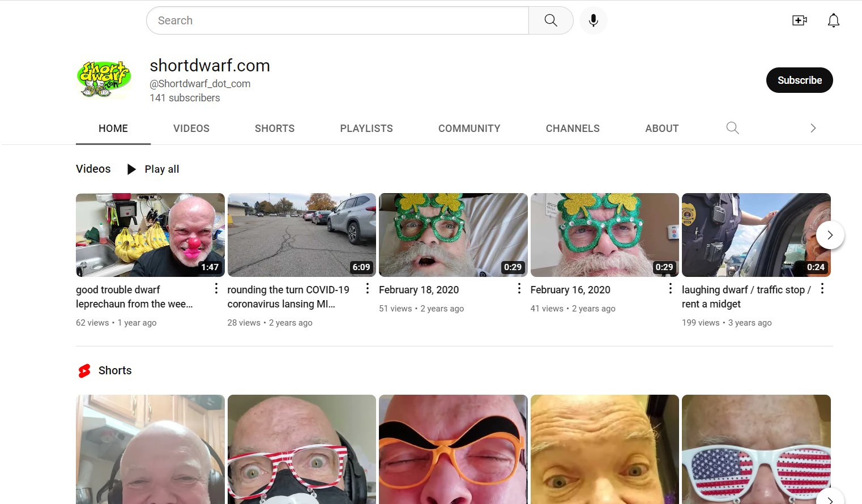Open options menu for February 18, 2020 video
The image size is (862, 504).
pyautogui.click(x=519, y=289)
